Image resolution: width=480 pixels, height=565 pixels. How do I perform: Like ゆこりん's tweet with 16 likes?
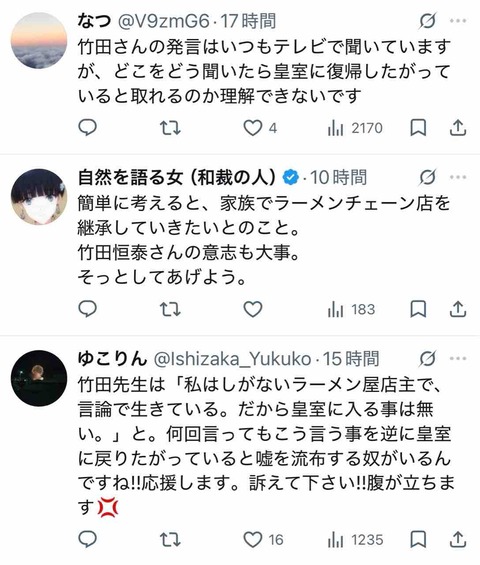(x=263, y=540)
